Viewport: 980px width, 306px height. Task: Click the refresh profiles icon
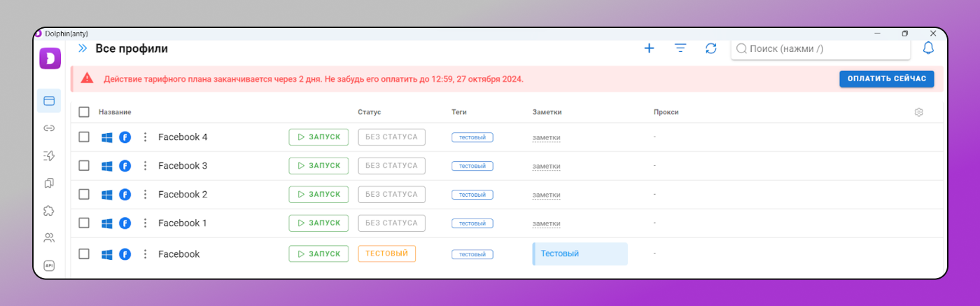[x=710, y=48]
